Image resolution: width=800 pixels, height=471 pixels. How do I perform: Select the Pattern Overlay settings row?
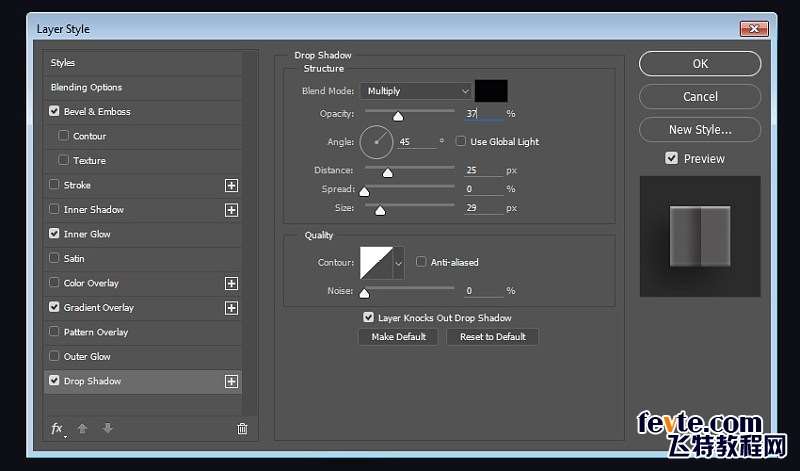tap(143, 332)
